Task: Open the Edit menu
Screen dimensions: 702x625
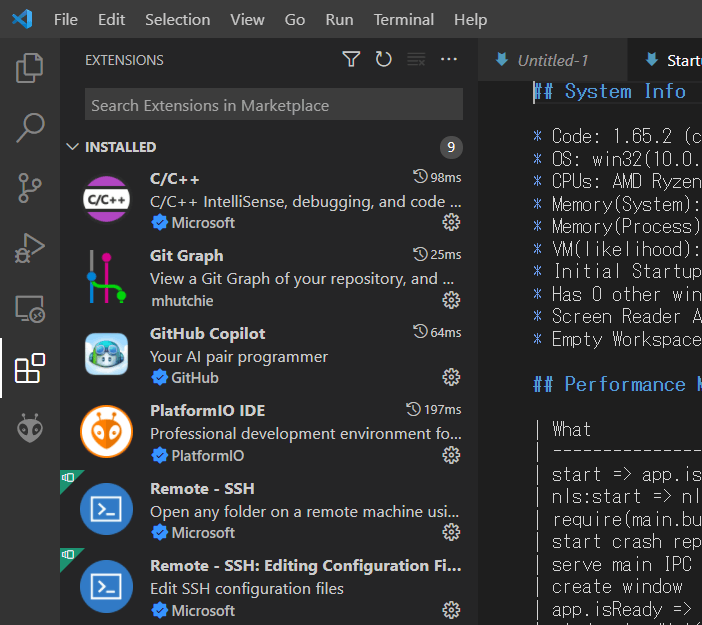Action: point(111,20)
